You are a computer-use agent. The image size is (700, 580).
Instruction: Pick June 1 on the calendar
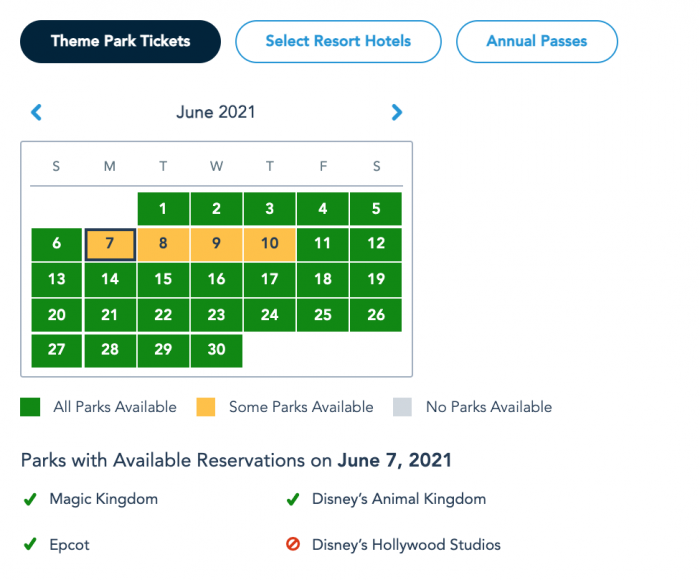163,209
